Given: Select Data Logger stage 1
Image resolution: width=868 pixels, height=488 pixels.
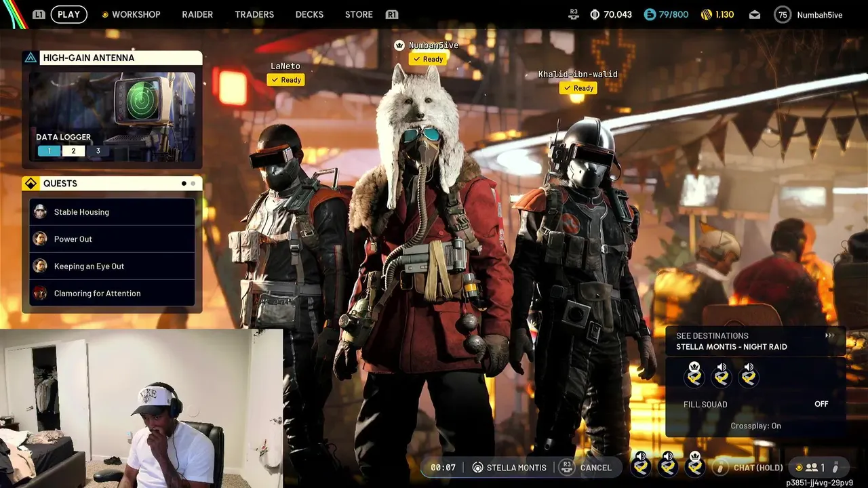Looking at the screenshot, I should (x=49, y=151).
